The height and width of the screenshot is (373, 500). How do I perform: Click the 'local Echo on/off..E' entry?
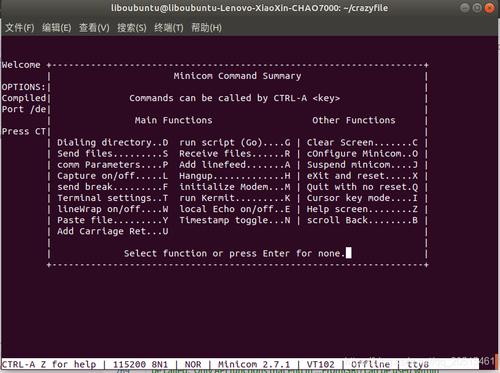click(235, 209)
